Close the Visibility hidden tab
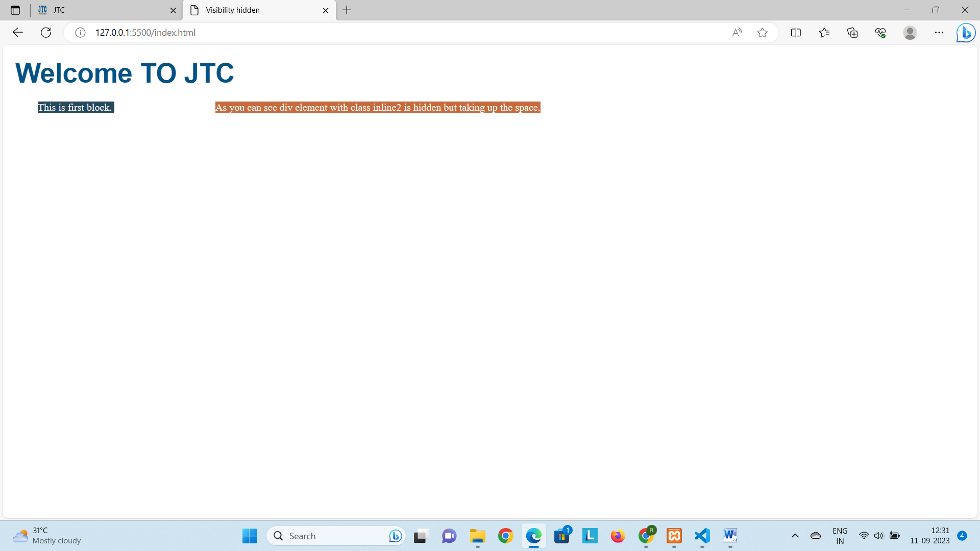980x551 pixels. 326,10
